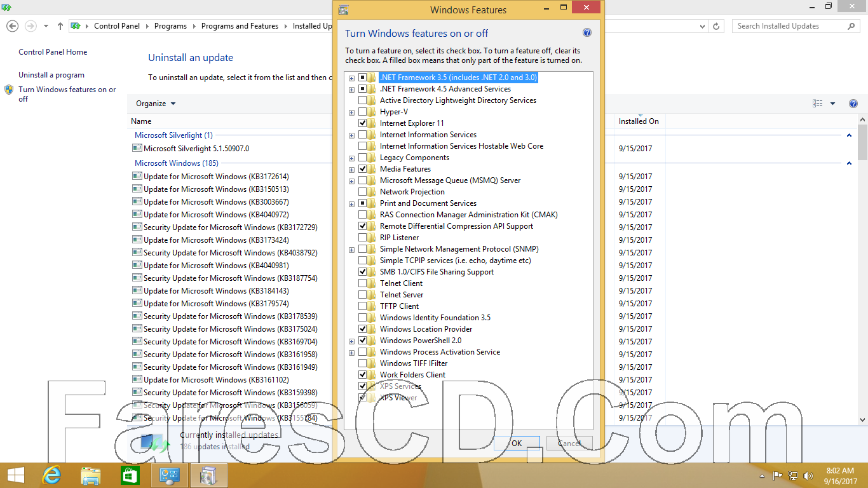Click the folder icon beside Windows PowerShell 2.0
This screenshot has height=488, width=868.
(372, 341)
